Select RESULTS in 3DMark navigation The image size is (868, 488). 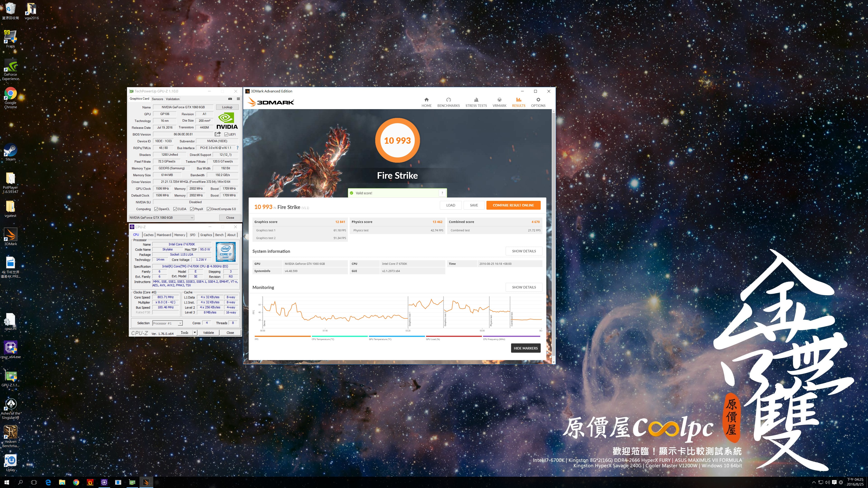pyautogui.click(x=518, y=102)
